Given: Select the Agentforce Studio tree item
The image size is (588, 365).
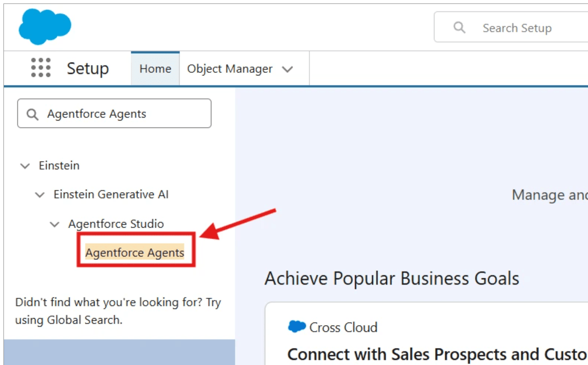Looking at the screenshot, I should pos(117,224).
